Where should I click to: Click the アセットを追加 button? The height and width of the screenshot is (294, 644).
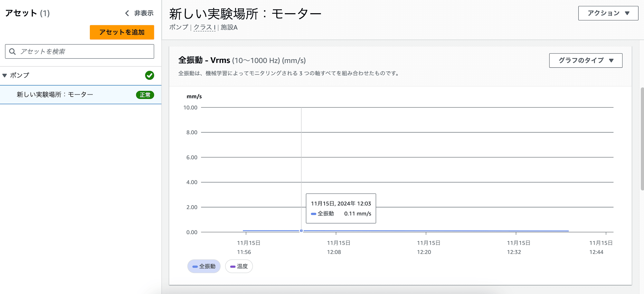(122, 32)
